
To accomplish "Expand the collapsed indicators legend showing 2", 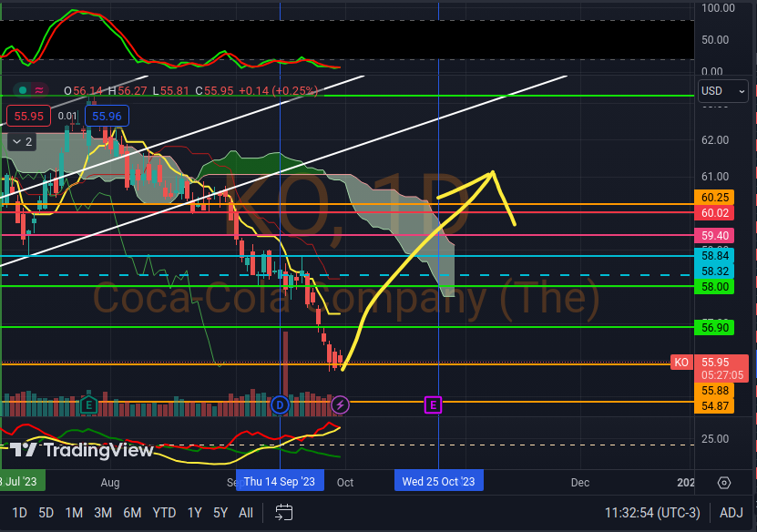I will [x=21, y=141].
